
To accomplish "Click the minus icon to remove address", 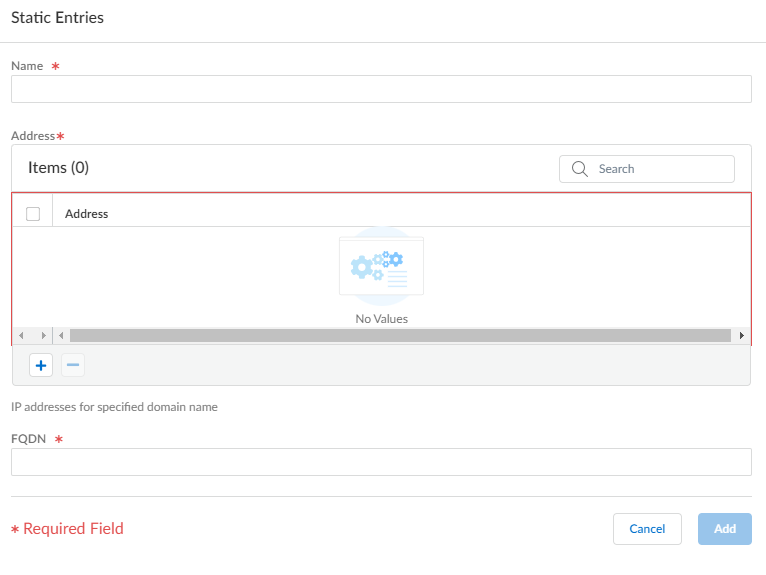I will 73,366.
